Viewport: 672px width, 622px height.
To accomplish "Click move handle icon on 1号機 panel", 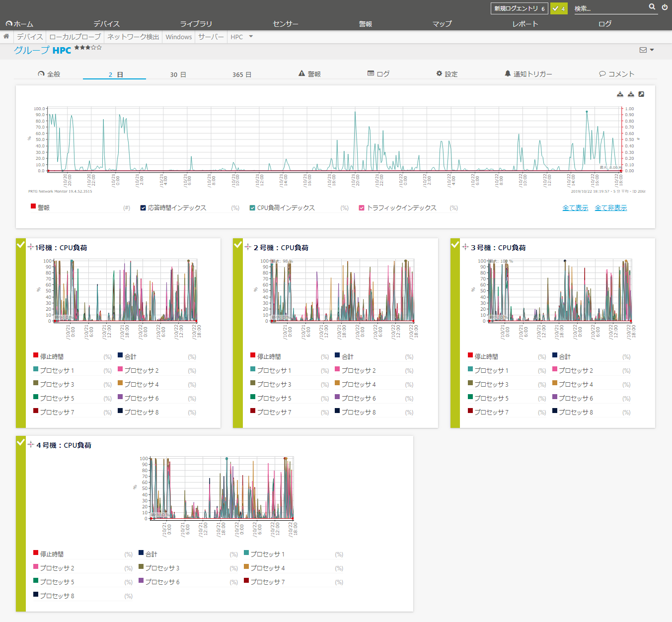I will click(31, 247).
